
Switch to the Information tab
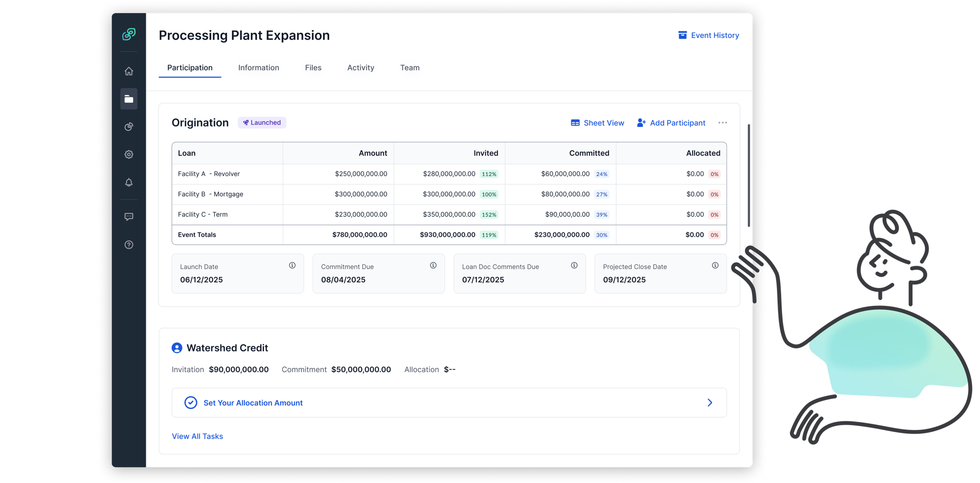click(258, 68)
